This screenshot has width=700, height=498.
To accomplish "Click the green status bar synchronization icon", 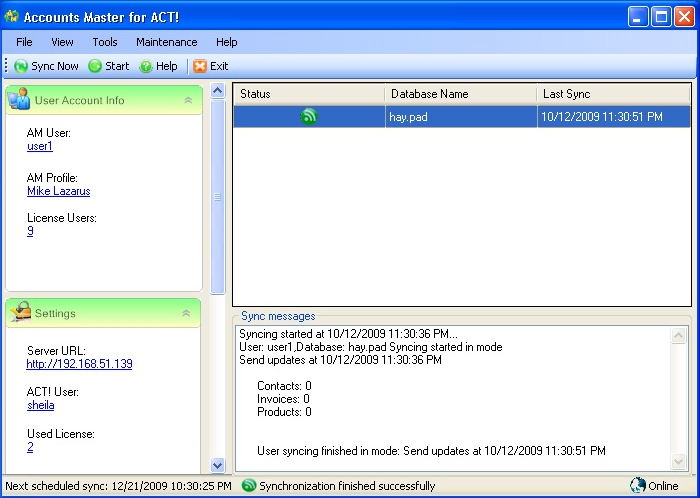I will [x=249, y=486].
